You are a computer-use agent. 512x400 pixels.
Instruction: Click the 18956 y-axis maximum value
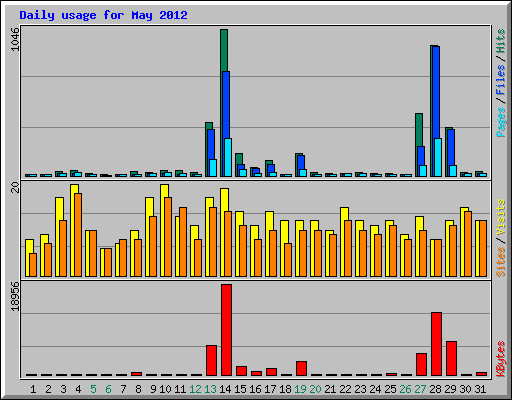pos(15,296)
